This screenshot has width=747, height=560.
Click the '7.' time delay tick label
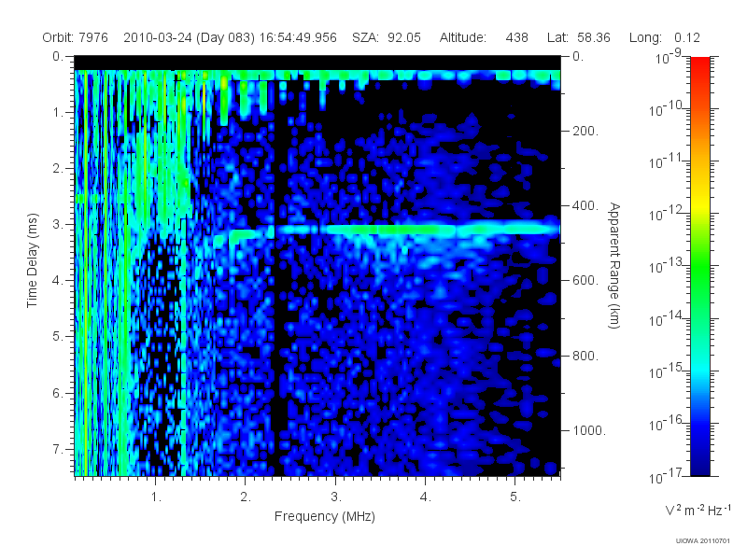click(58, 449)
